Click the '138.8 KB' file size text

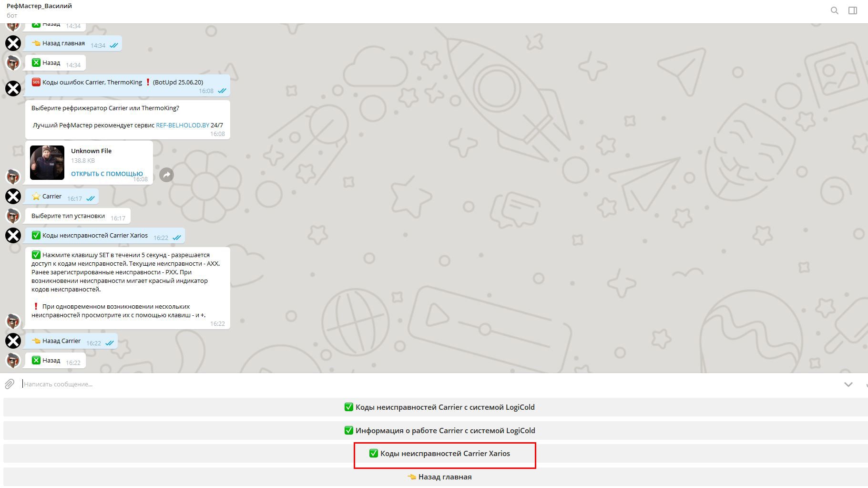tap(83, 161)
